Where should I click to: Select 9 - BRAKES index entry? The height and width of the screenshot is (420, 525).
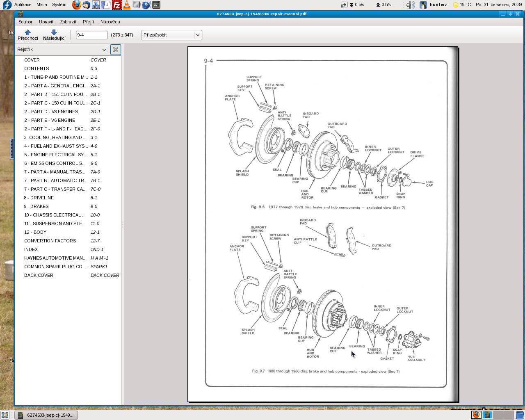[68, 206]
